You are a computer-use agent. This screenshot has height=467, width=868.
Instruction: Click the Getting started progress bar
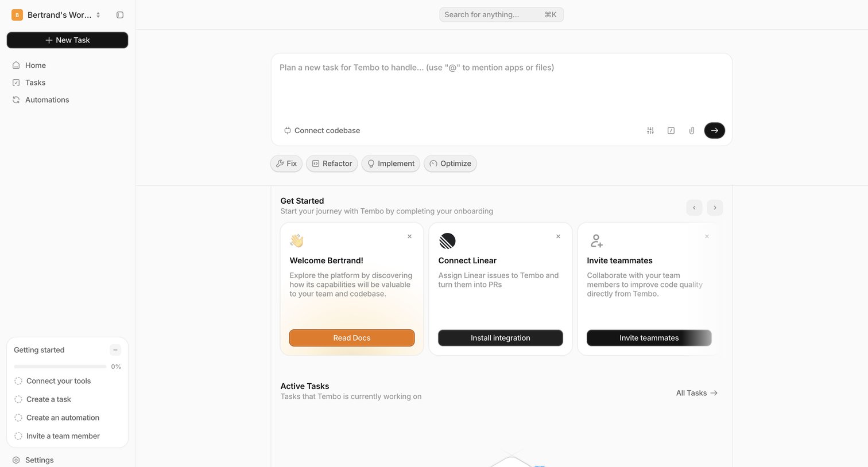coord(60,367)
